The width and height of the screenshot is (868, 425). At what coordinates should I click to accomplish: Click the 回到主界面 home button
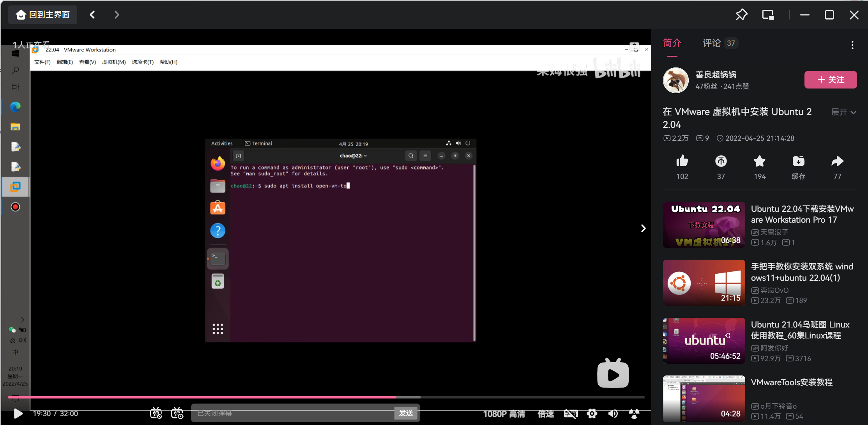(43, 15)
